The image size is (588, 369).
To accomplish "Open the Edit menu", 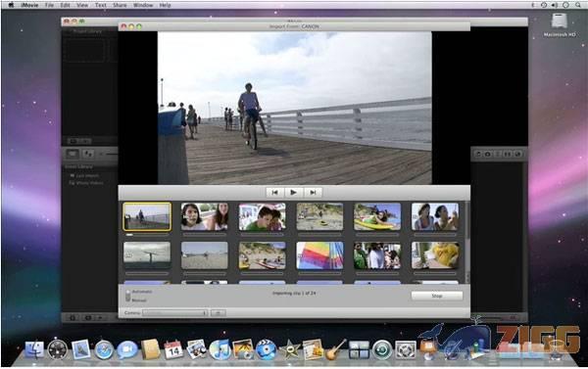I will [65, 5].
